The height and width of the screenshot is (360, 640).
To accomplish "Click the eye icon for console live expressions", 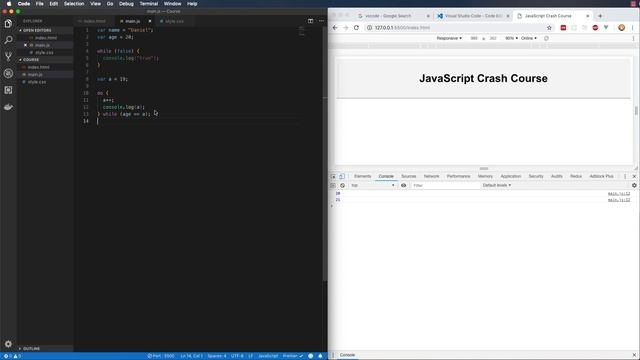I will (403, 185).
